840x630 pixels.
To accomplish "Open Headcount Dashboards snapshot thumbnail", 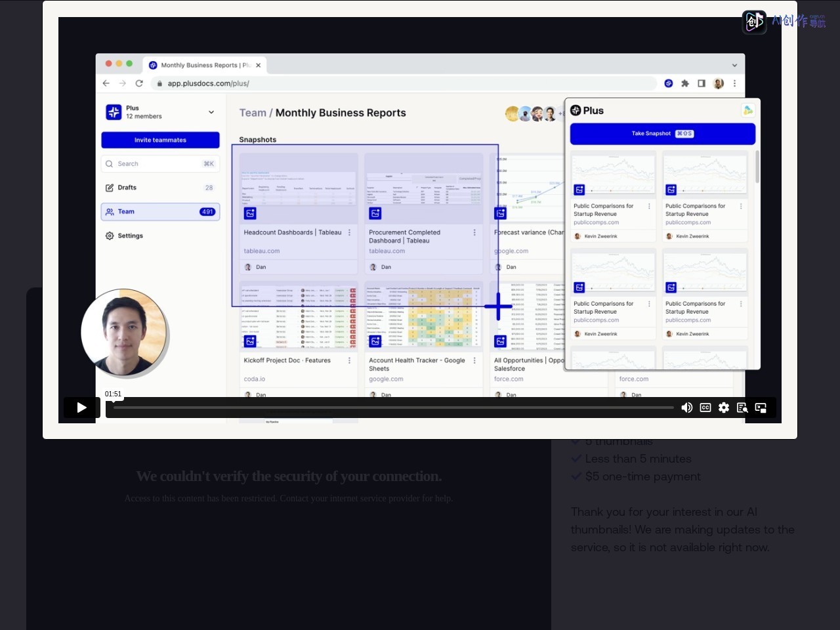I will pyautogui.click(x=299, y=188).
